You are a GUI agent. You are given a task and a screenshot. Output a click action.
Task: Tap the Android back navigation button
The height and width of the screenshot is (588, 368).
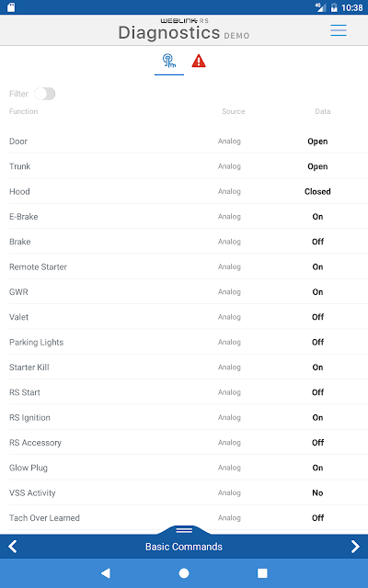pyautogui.click(x=106, y=573)
